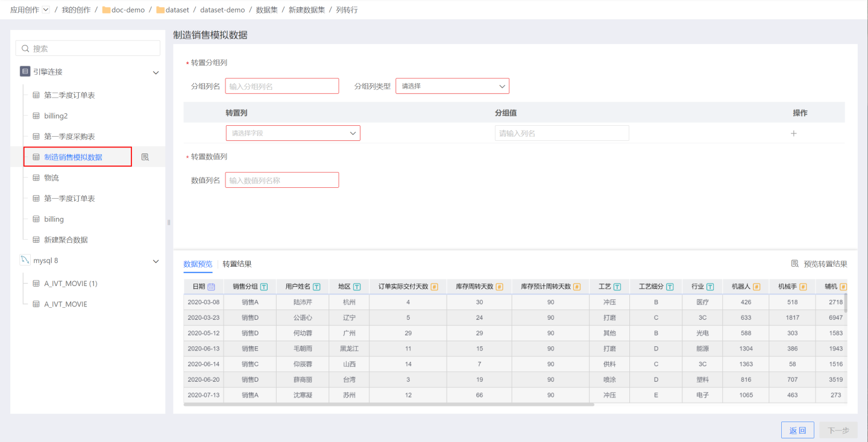Open the 分组列类型 dropdown

452,86
